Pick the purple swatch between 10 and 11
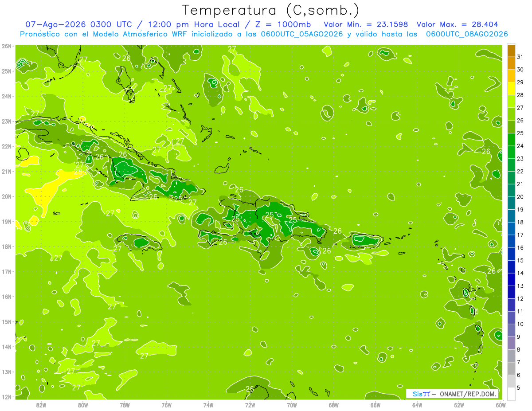The height and width of the screenshot is (411, 532). 511,317
